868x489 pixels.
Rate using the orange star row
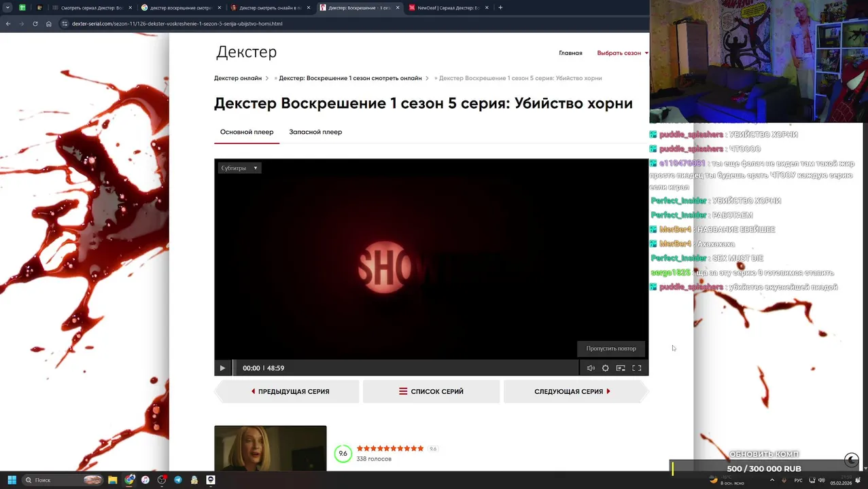pos(390,448)
